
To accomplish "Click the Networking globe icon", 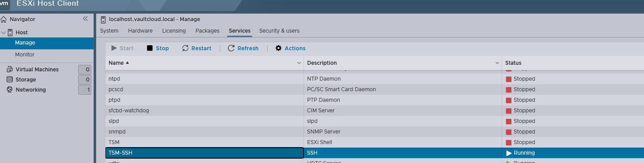I will point(10,90).
